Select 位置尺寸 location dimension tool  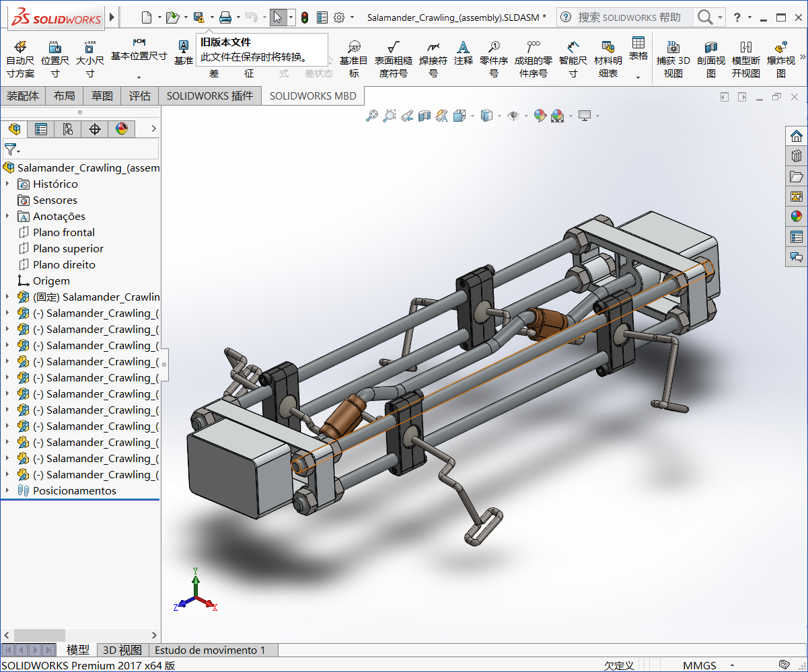click(x=55, y=59)
